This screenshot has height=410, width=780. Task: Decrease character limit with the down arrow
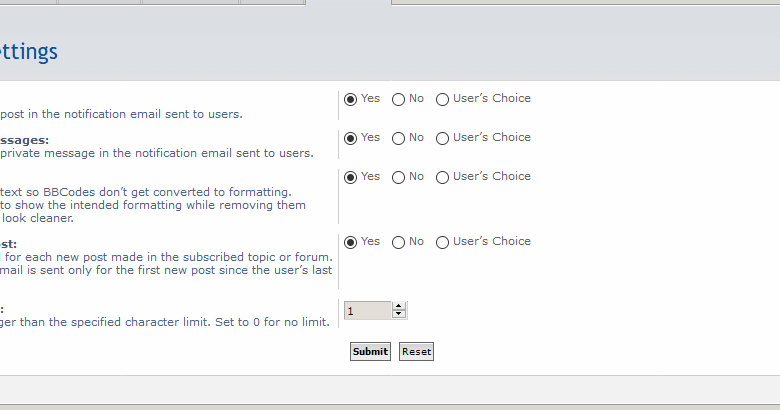pyautogui.click(x=399, y=315)
